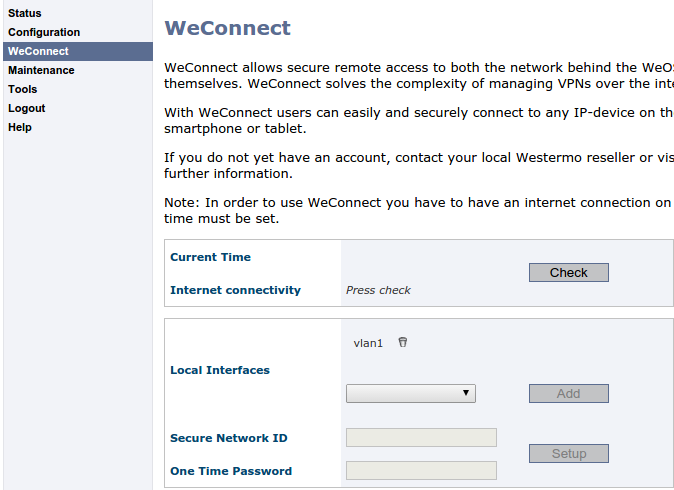Click the Add interface button

point(568,393)
